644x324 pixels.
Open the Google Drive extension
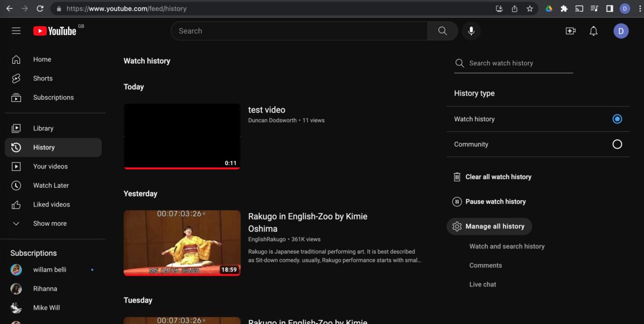pyautogui.click(x=549, y=9)
